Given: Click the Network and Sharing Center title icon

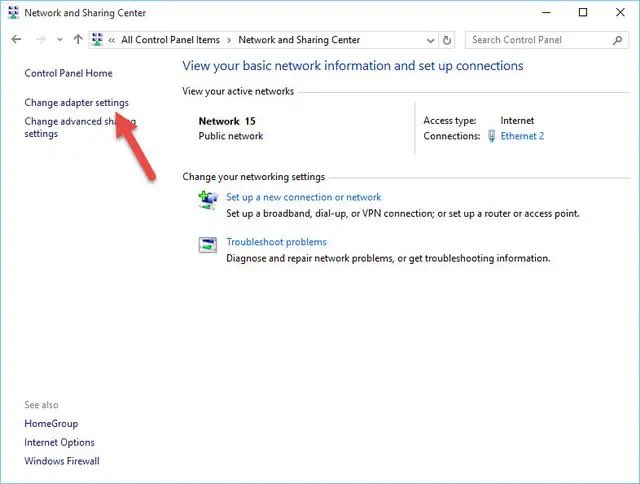Looking at the screenshot, I should (x=13, y=13).
